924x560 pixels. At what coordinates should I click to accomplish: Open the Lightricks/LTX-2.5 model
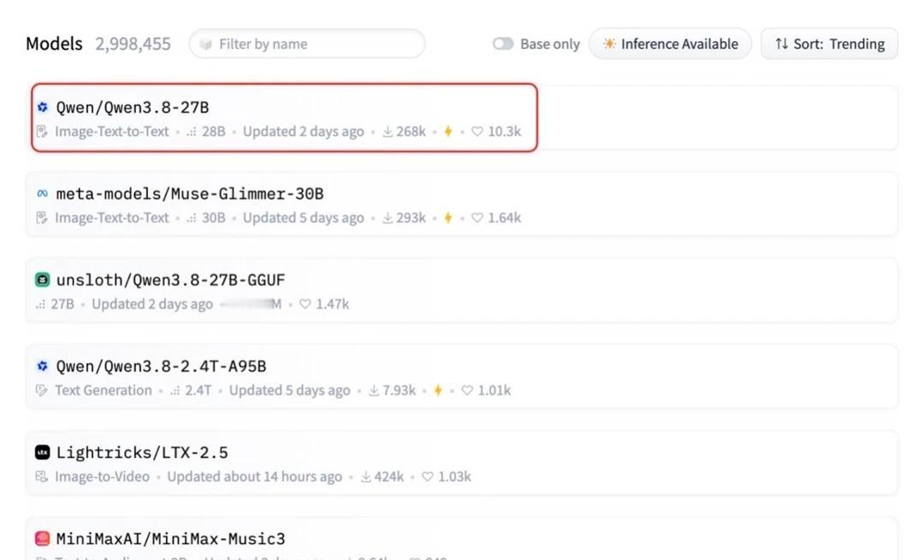coord(142,452)
